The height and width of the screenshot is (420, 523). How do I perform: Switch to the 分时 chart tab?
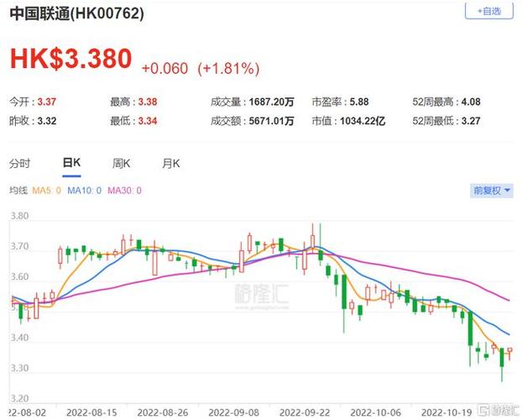(19, 163)
